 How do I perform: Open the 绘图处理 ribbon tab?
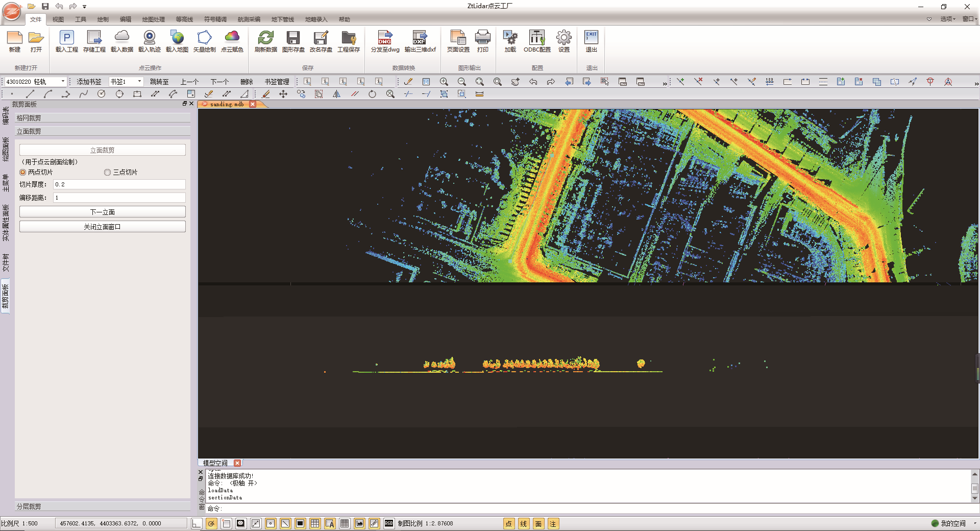(x=153, y=19)
